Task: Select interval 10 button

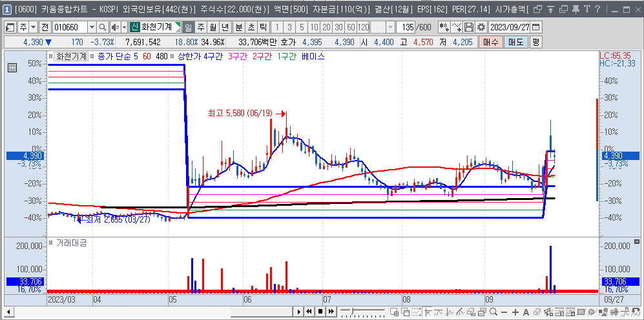Action: tap(314, 28)
